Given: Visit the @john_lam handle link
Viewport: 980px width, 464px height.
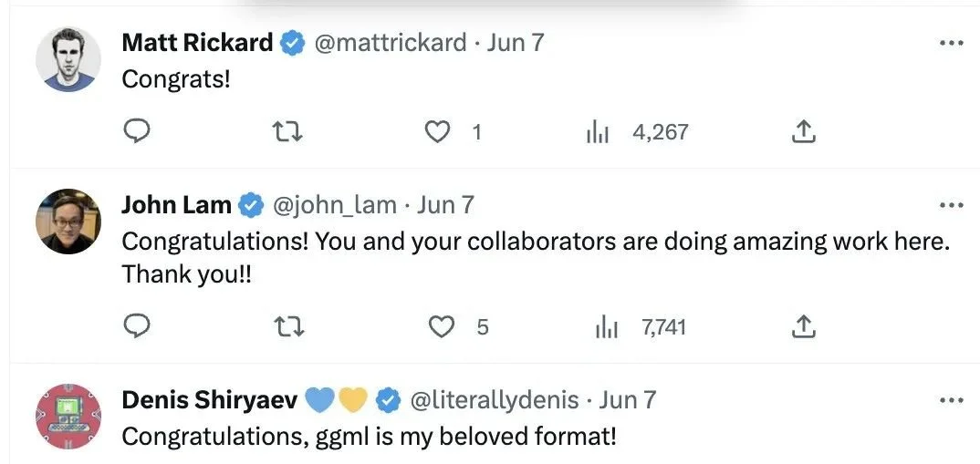Looking at the screenshot, I should coord(333,205).
